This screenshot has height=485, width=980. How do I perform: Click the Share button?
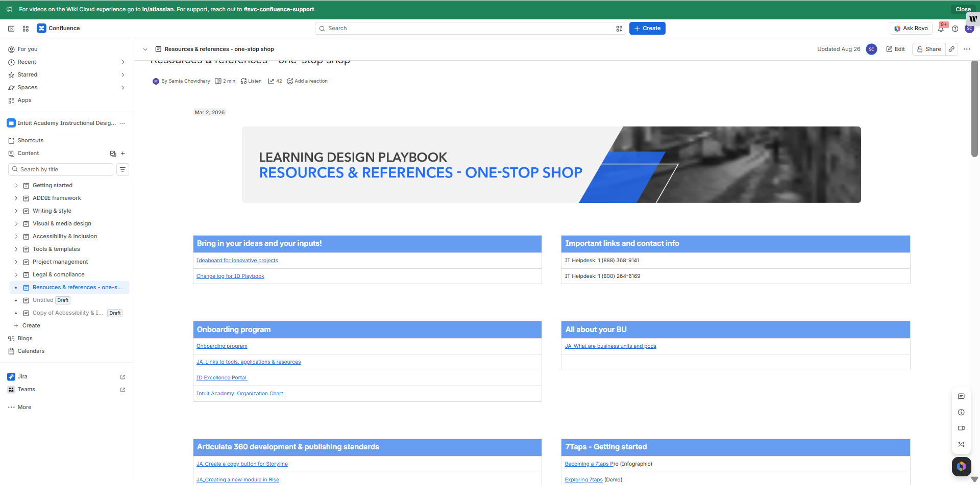pos(929,49)
